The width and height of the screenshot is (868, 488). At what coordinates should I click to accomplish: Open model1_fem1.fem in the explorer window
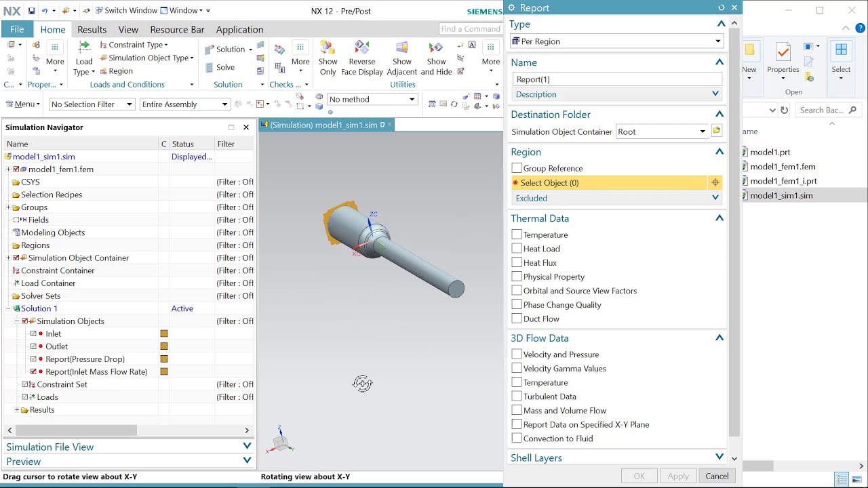783,167
